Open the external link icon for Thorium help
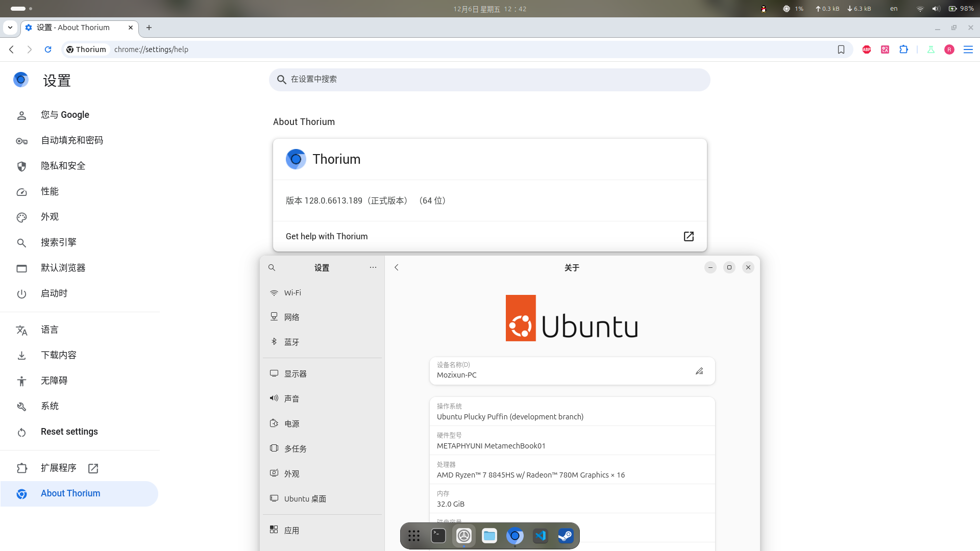This screenshot has height=551, width=980. (689, 236)
